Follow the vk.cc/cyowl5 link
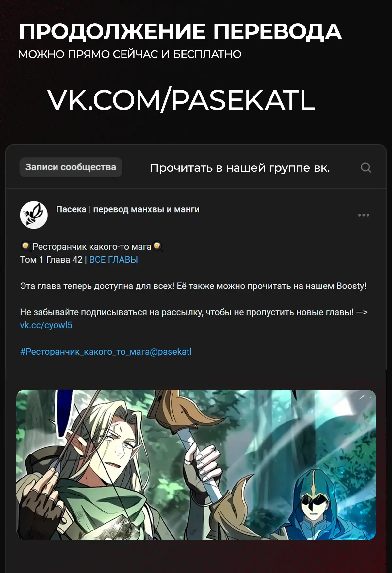 pos(46,325)
